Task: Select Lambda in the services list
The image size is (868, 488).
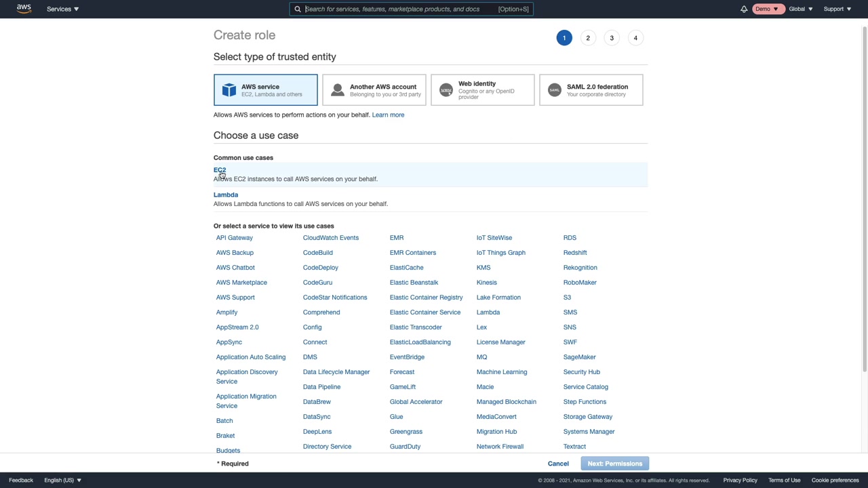Action: [488, 312]
